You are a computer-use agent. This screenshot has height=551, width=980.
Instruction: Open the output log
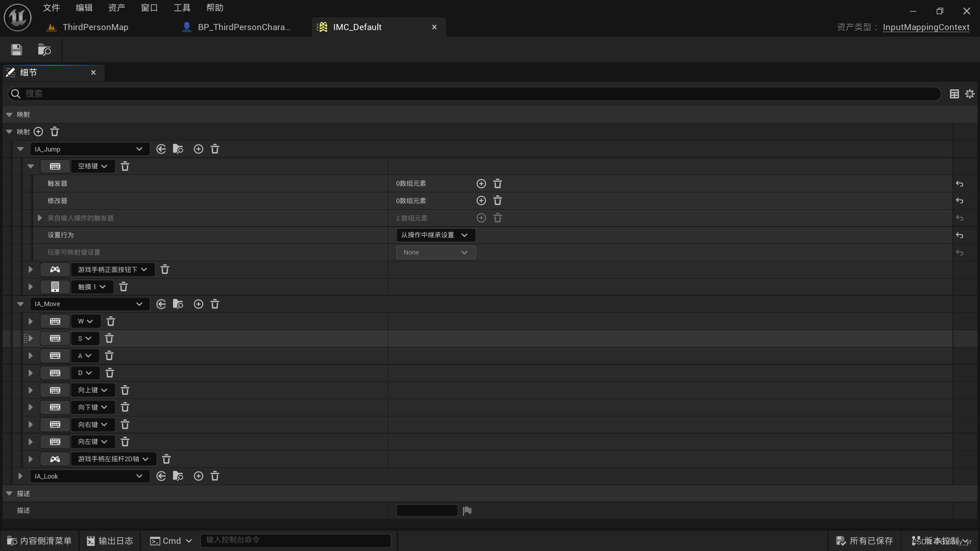coord(110,541)
